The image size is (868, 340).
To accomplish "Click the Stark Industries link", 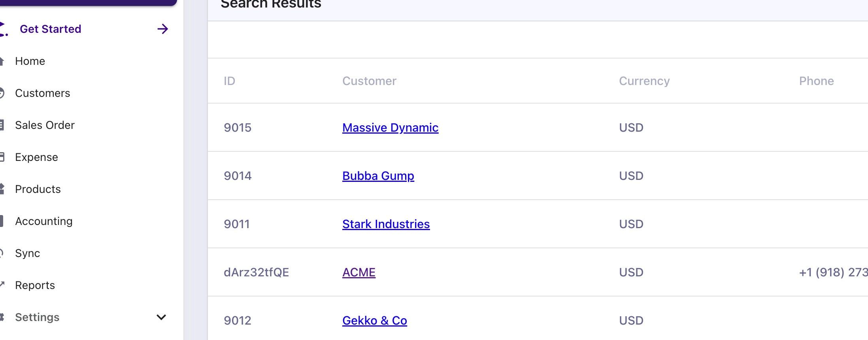I will 386,224.
